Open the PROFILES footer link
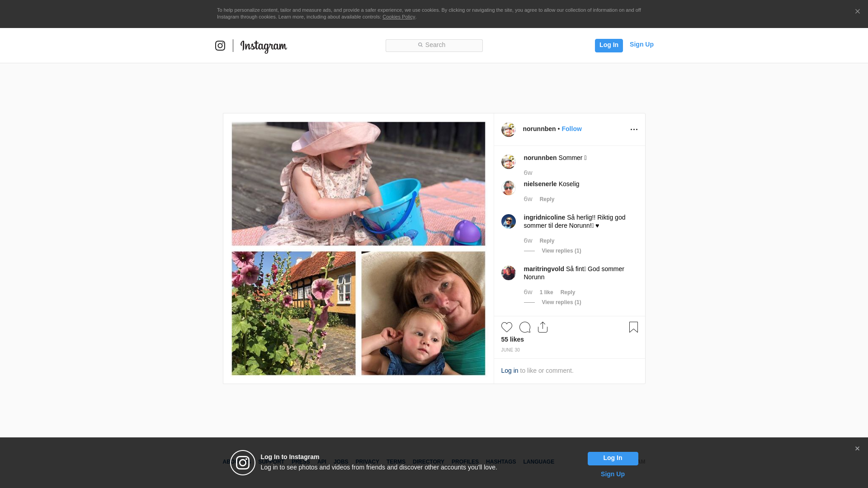Viewport: 868px width, 488px height. click(465, 462)
